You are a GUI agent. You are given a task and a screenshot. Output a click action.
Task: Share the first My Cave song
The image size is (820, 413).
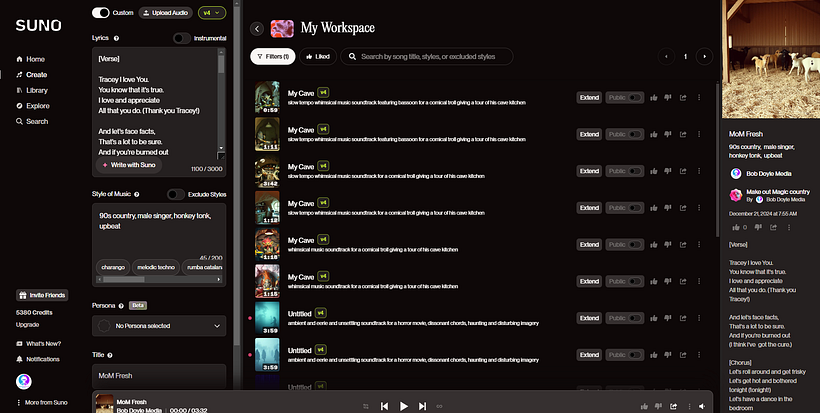click(683, 98)
